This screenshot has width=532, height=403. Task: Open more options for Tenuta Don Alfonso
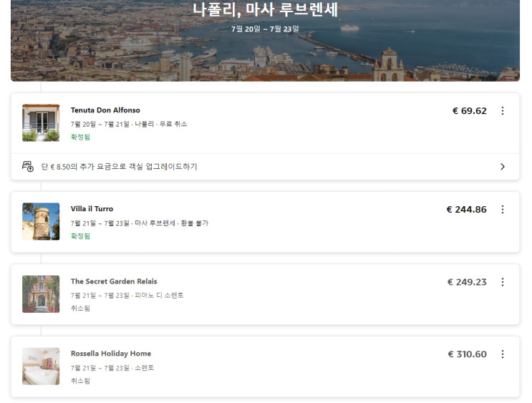point(502,111)
